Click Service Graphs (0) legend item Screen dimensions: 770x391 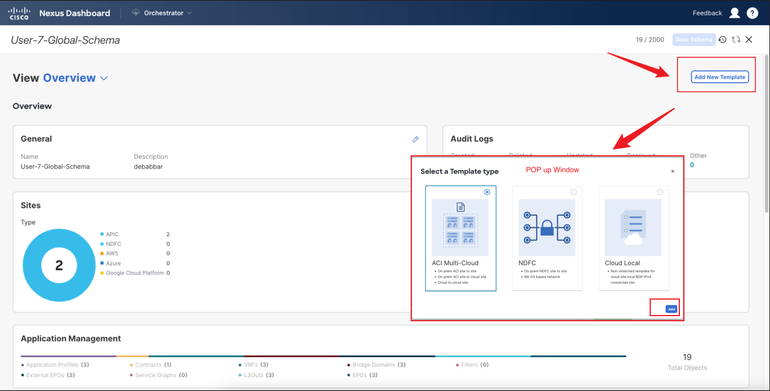159,375
